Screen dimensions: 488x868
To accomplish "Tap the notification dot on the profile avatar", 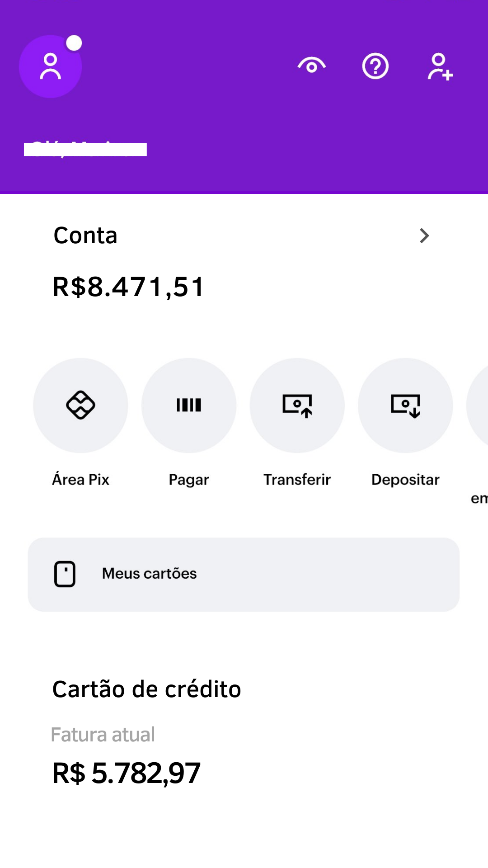I will (74, 43).
